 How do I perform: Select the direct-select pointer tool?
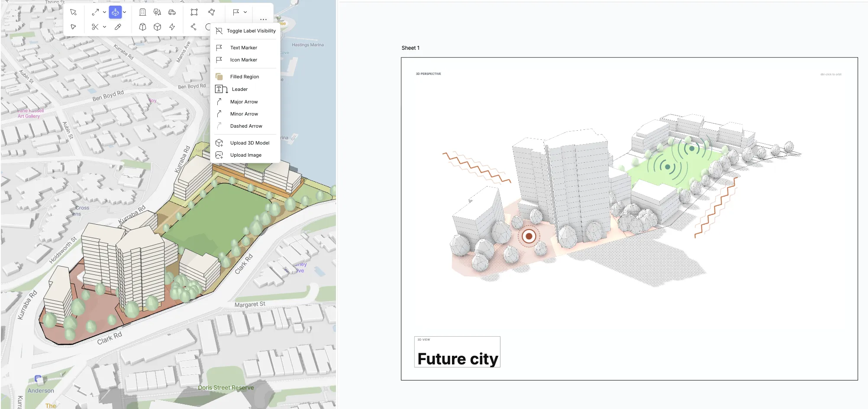pos(73,27)
